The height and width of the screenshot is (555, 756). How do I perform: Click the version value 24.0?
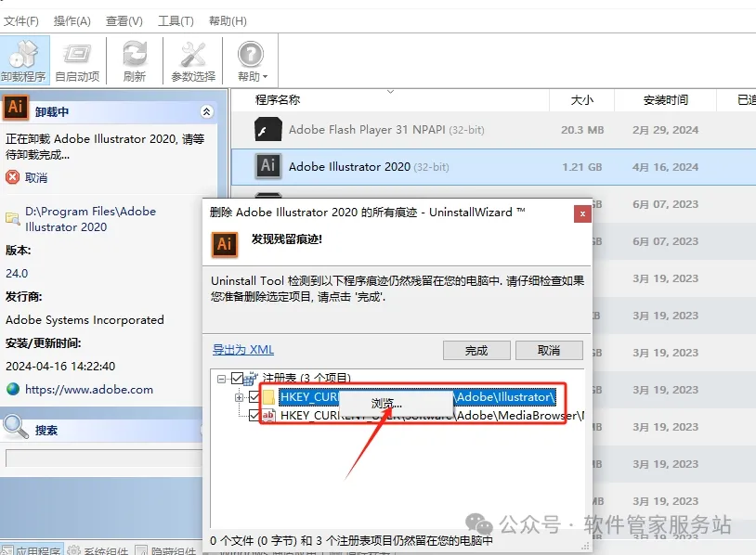pos(17,273)
